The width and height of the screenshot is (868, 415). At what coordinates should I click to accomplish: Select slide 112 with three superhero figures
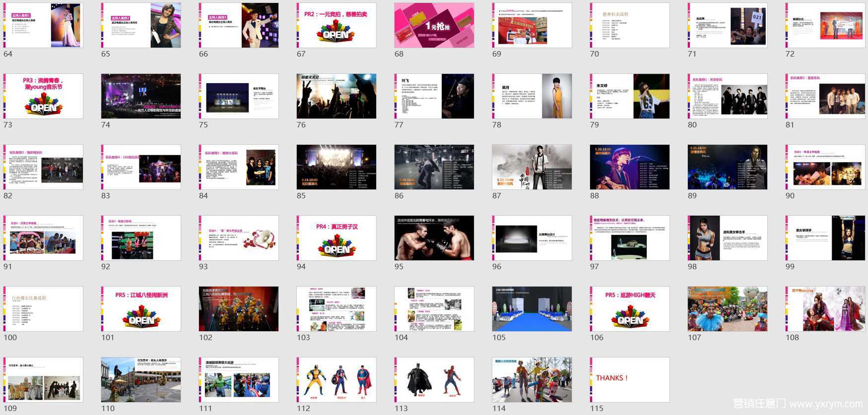336,380
